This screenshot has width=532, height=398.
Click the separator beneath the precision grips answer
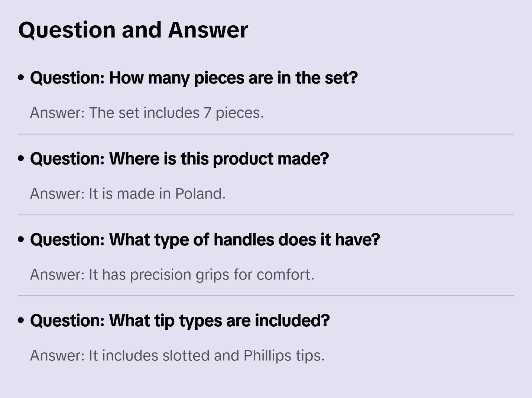266,296
